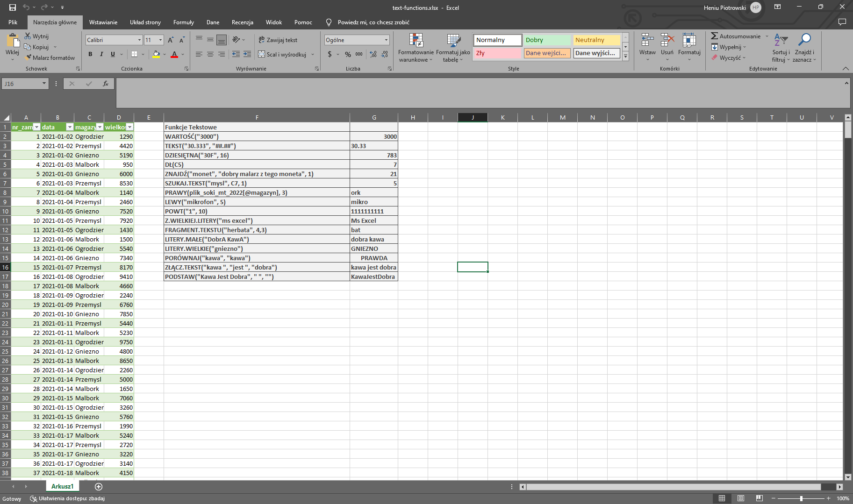Toggle Italic formatting
Image resolution: width=853 pixels, height=504 pixels.
tap(101, 55)
